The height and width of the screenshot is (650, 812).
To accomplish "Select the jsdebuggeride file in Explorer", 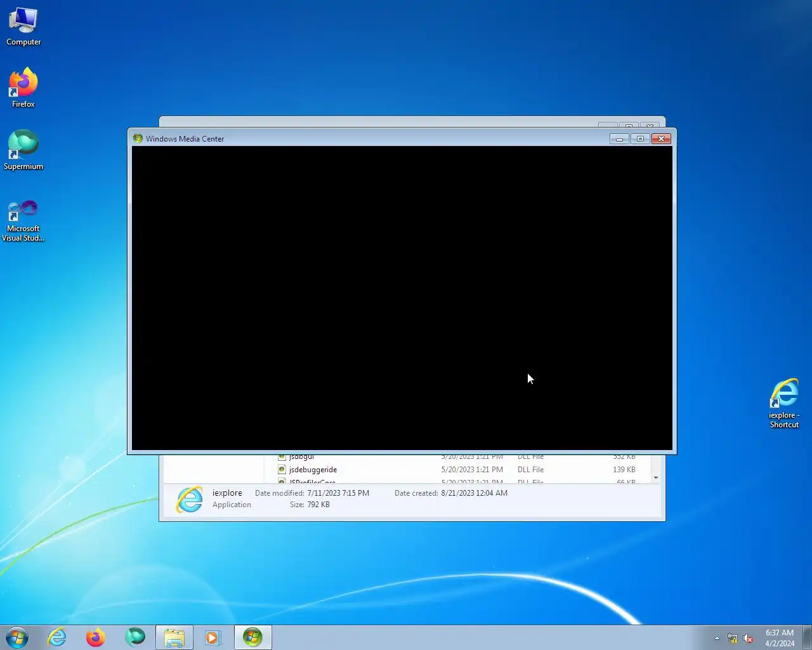I will (313, 470).
